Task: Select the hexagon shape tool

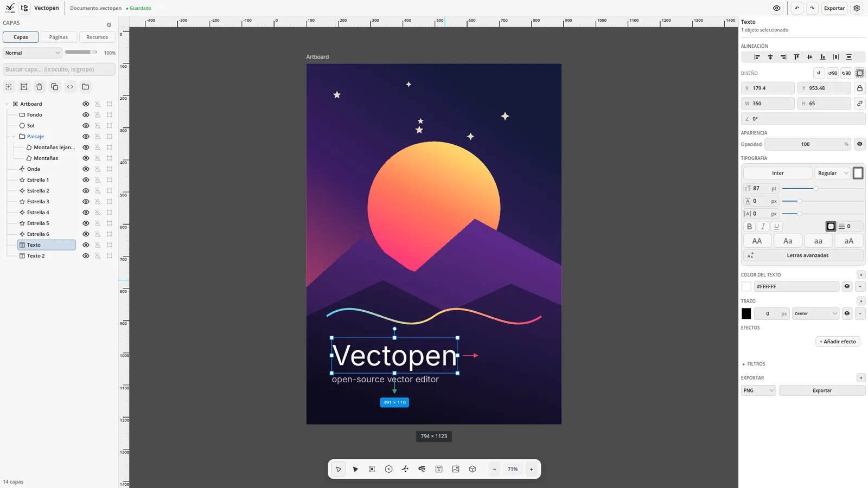Action: 389,469
